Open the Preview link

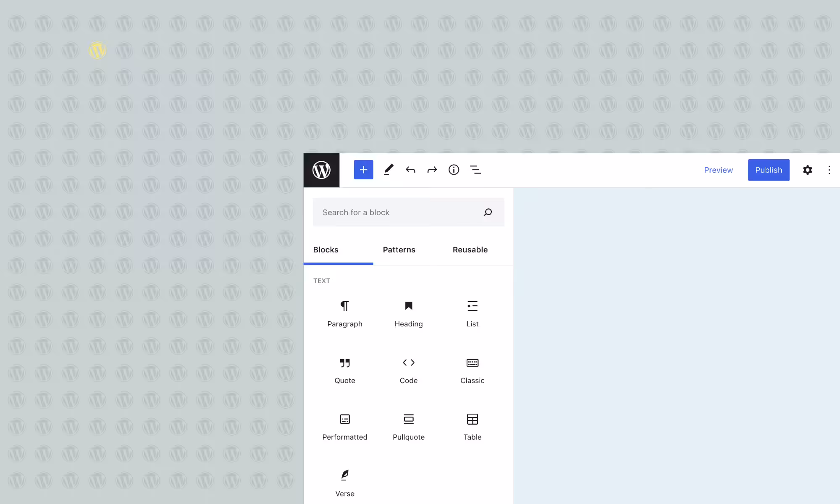(718, 170)
